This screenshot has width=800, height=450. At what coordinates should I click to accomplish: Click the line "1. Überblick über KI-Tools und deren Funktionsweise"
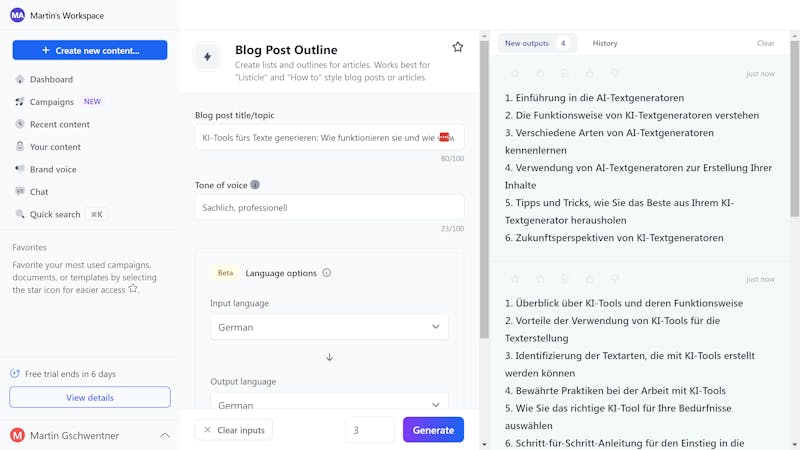(623, 303)
